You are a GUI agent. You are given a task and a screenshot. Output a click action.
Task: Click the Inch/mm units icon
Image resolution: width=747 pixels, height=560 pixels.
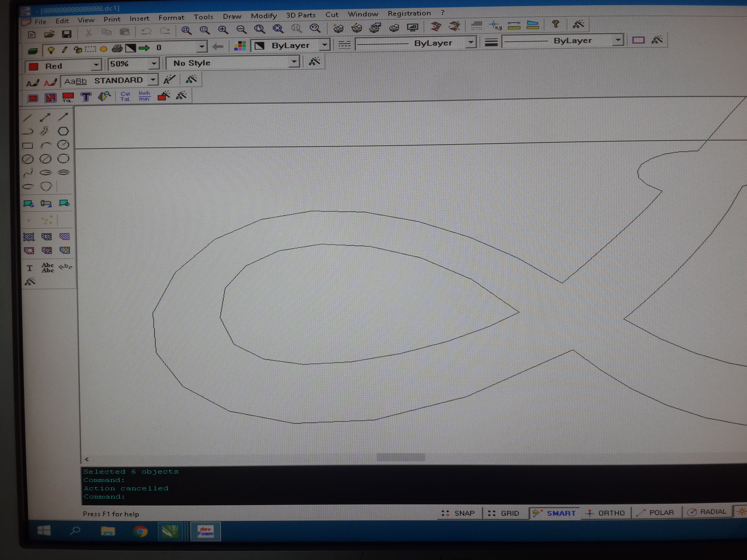coord(144,96)
